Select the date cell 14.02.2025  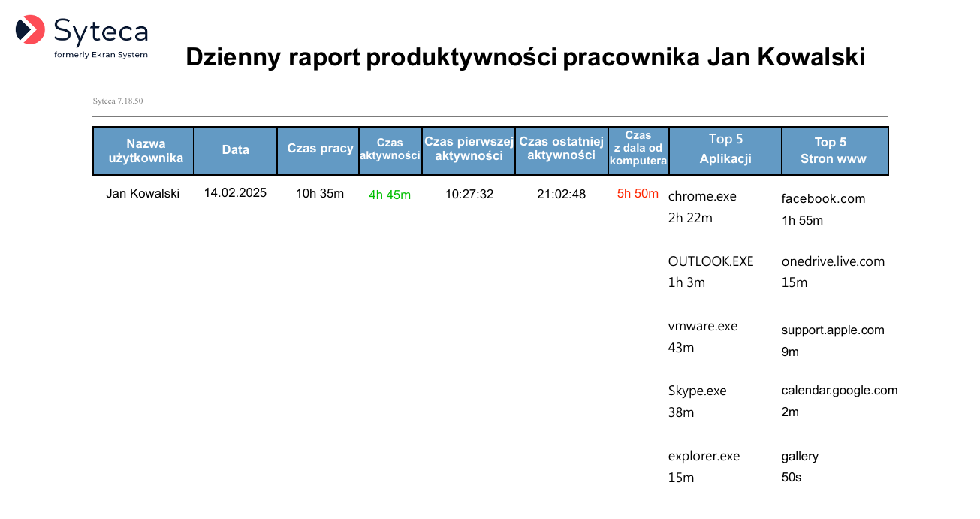(235, 193)
